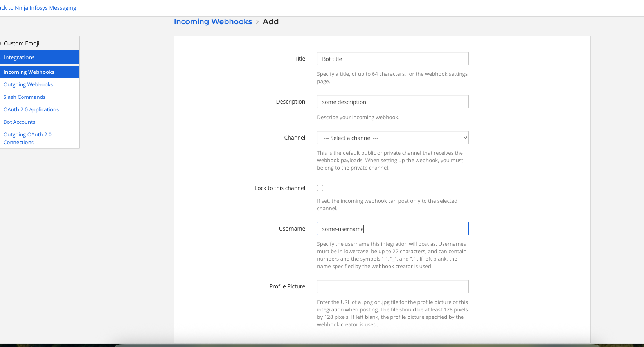Open Custom Emoji in the sidebar
The width and height of the screenshot is (644, 347).
click(x=22, y=43)
